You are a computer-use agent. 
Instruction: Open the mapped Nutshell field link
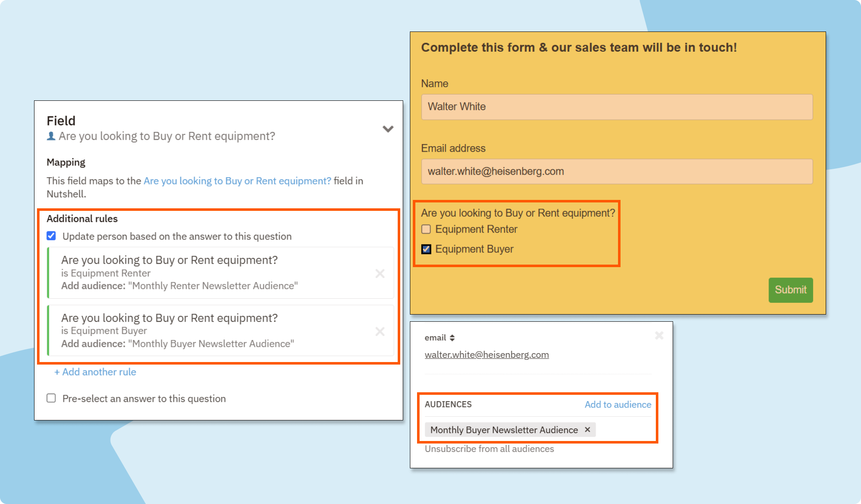coord(237,181)
